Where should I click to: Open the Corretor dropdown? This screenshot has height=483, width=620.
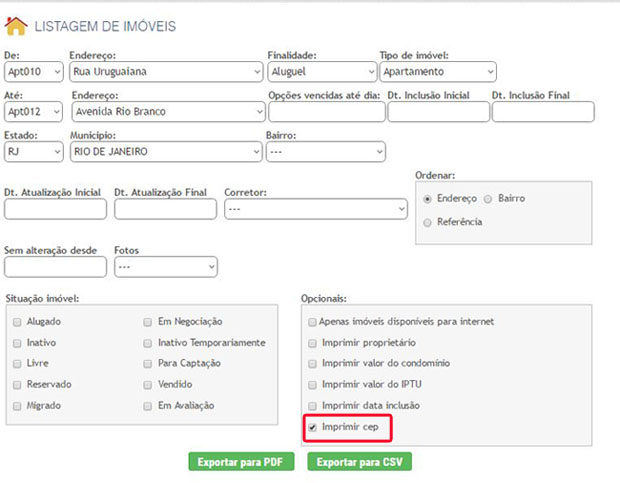(x=315, y=209)
